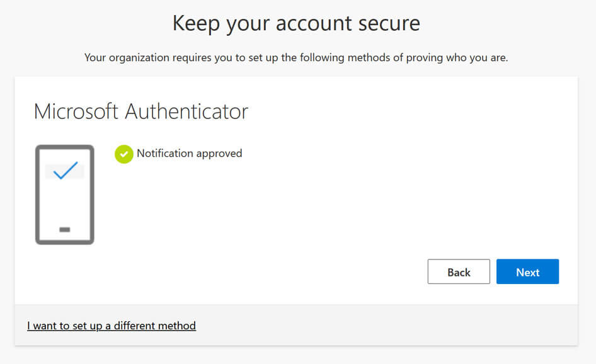596x364 pixels.
Task: Click the word 'Microsoft' in the card heading
Action: pos(76,111)
